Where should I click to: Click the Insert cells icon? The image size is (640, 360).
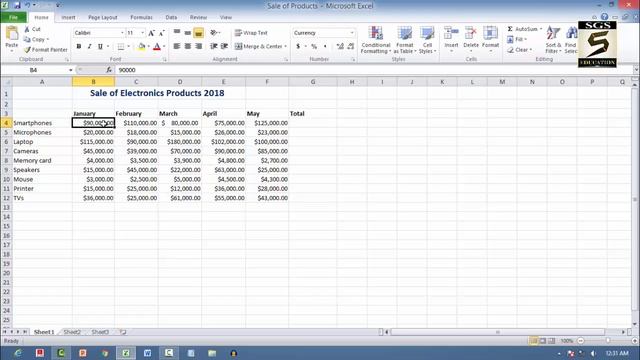(x=451, y=33)
